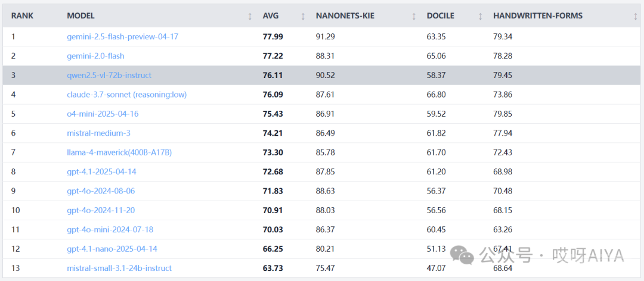Click gpt-4o-2024-08-06 model link
644x281 pixels.
(101, 191)
